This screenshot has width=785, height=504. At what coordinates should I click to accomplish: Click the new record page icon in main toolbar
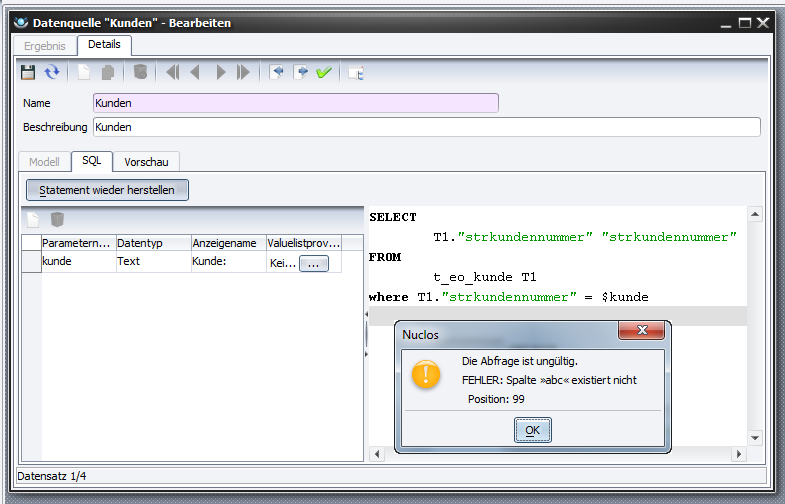(x=84, y=73)
